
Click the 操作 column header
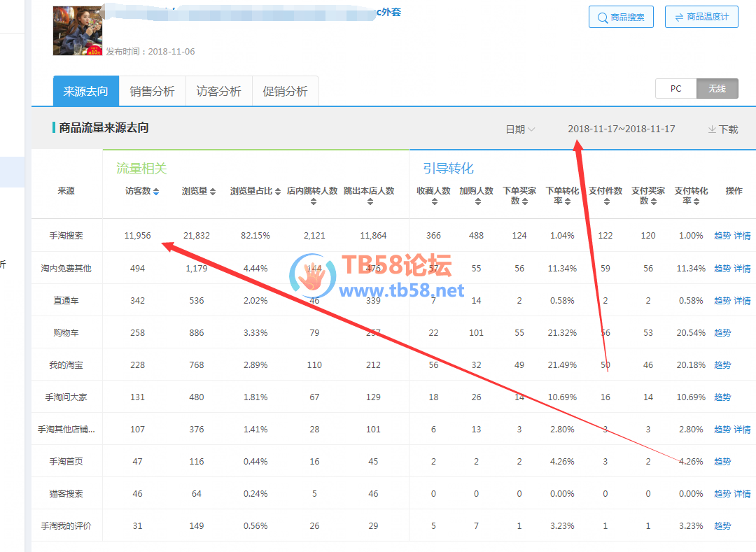[x=734, y=191]
